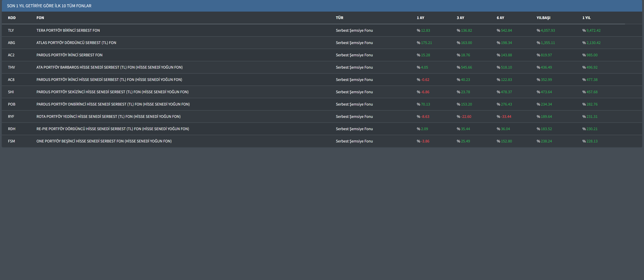Open ATLAS PORTFÖY DÖRDÜNCÜ SERBEST (TL) FON

76,43
